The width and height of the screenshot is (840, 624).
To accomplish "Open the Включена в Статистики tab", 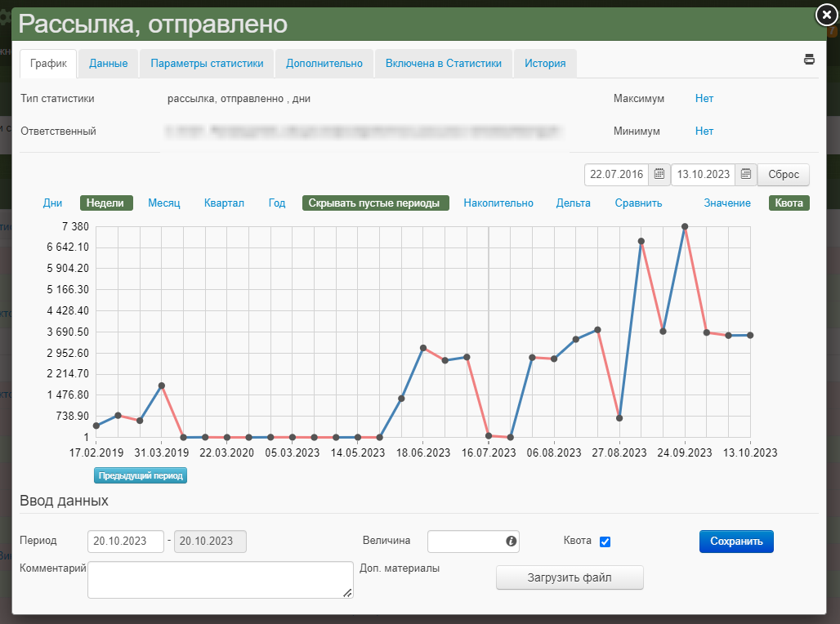I will [x=444, y=63].
